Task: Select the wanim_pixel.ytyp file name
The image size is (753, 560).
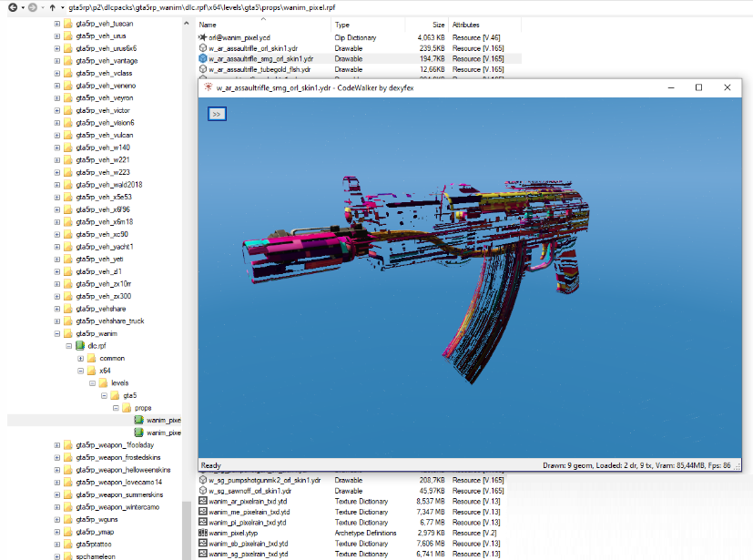Action: 233,533
